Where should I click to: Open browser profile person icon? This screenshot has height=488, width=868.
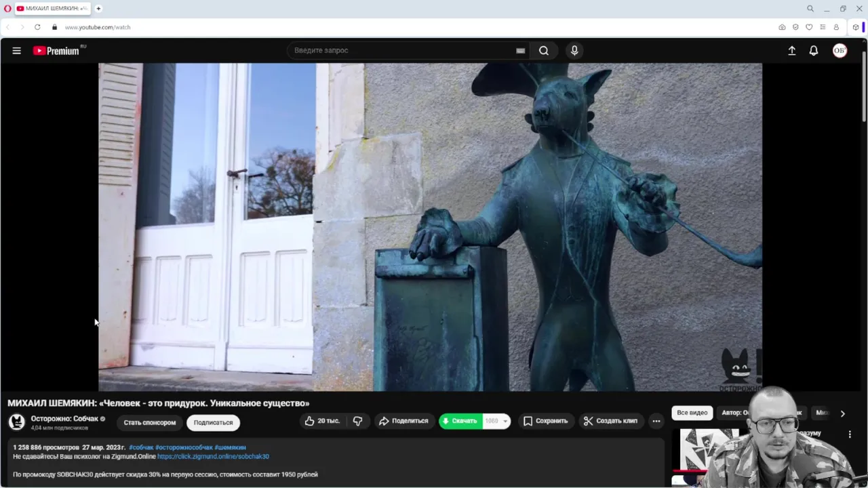[x=836, y=27]
